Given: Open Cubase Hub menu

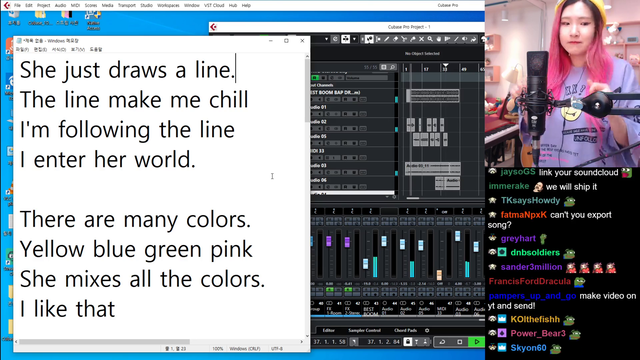Looking at the screenshot, I should pos(233,5).
